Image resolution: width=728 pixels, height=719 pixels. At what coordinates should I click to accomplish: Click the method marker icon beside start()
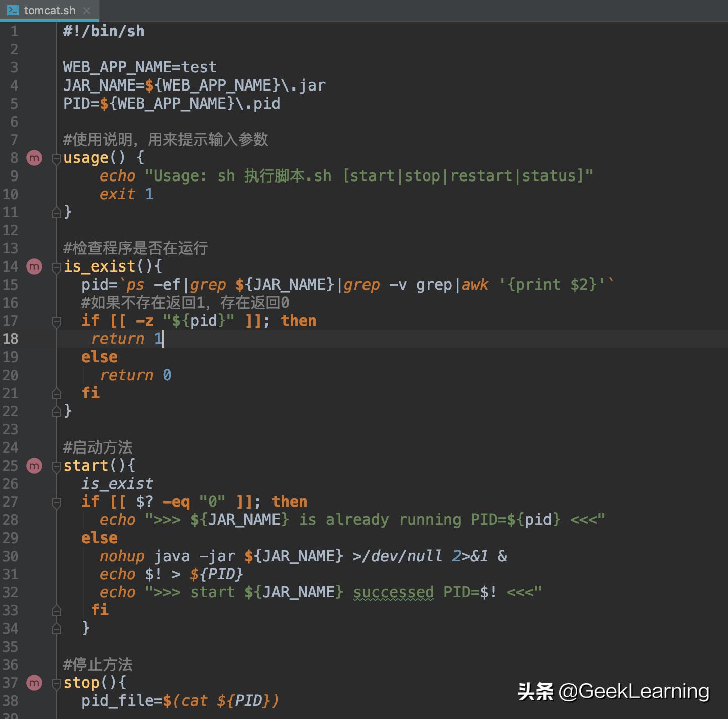[34, 466]
